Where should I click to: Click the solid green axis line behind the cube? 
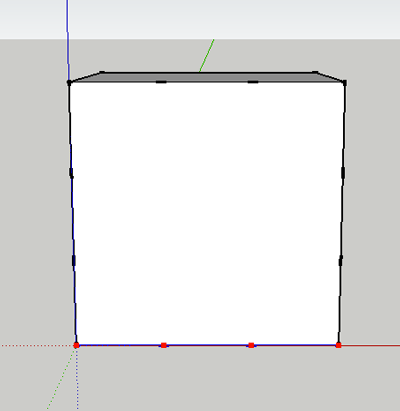(x=207, y=55)
